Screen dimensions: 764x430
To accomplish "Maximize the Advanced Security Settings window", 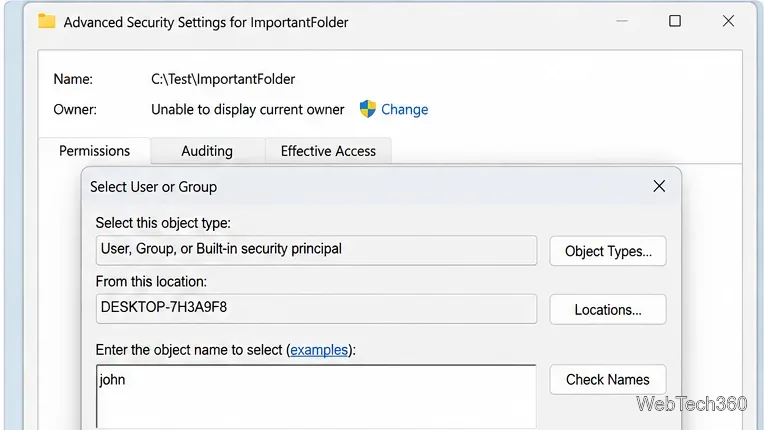I will (x=675, y=21).
